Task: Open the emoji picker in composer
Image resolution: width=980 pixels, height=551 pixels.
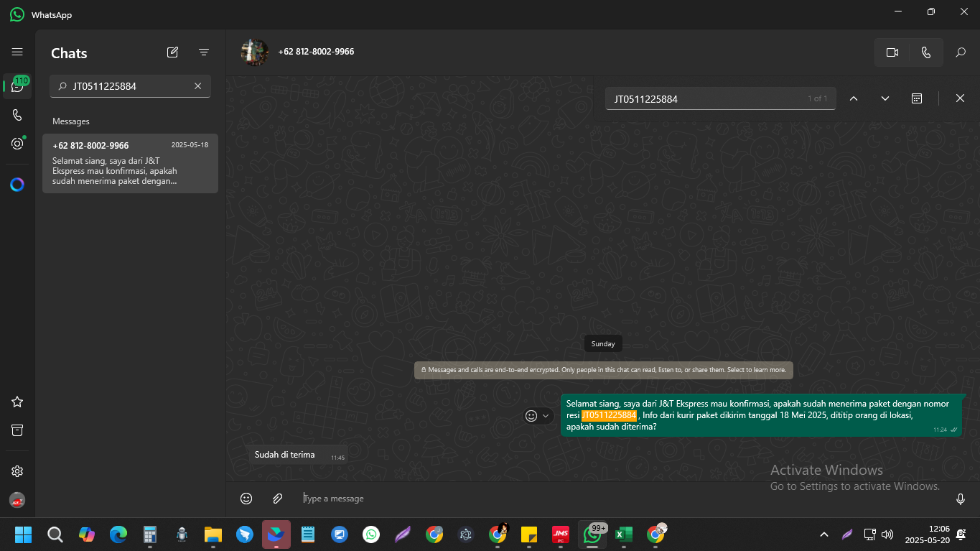Action: [x=246, y=499]
